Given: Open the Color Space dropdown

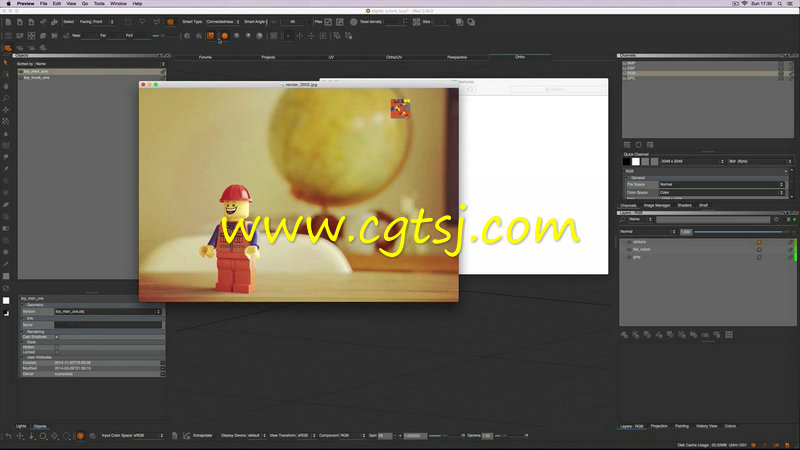Looking at the screenshot, I should tap(721, 192).
